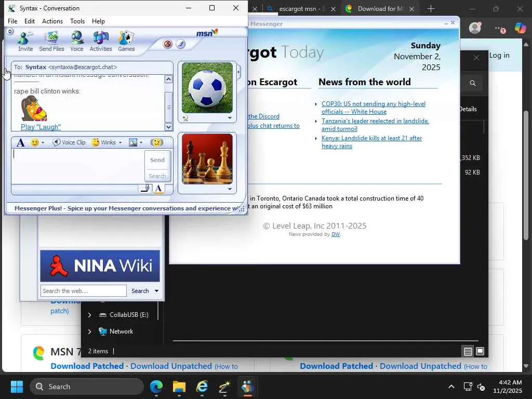Click the font letter A icon
The image size is (532, 399).
[x=20, y=142]
